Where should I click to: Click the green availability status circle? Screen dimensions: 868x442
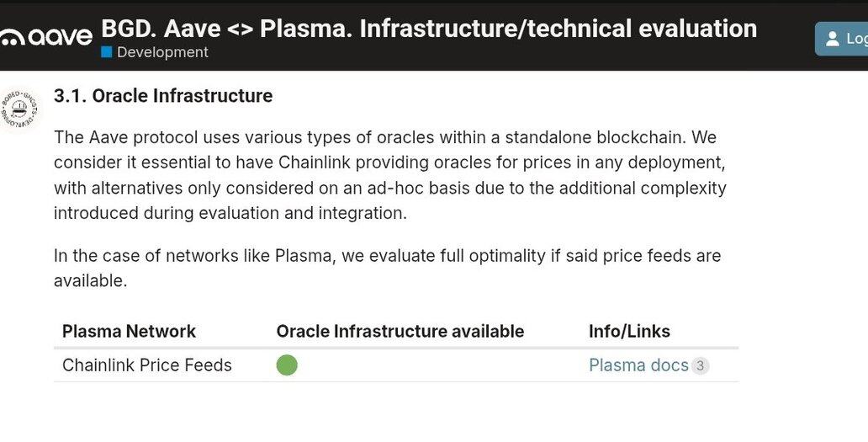click(x=287, y=365)
